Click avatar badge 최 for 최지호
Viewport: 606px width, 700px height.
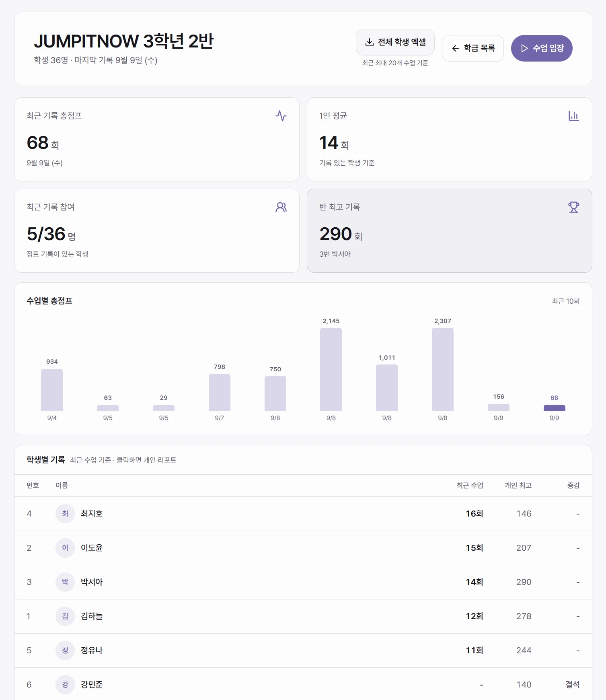[65, 514]
